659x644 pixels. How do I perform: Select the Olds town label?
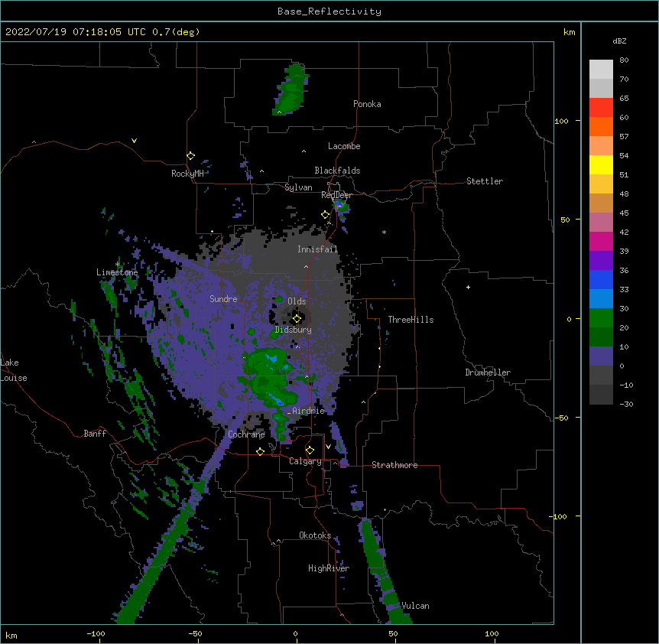point(297,301)
